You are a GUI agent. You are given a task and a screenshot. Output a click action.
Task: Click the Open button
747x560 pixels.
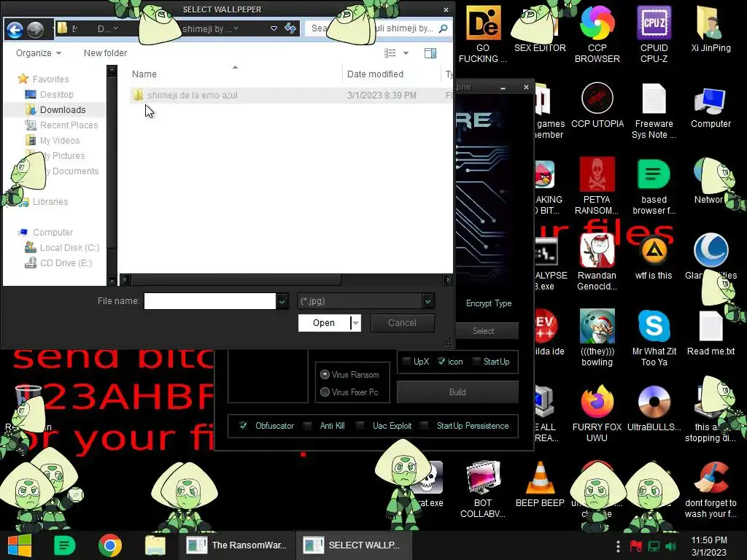(x=324, y=323)
